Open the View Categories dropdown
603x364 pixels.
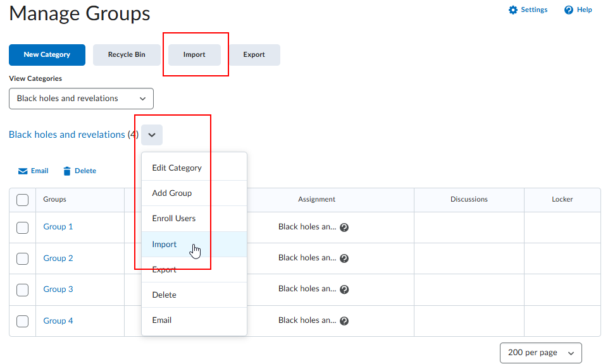81,99
